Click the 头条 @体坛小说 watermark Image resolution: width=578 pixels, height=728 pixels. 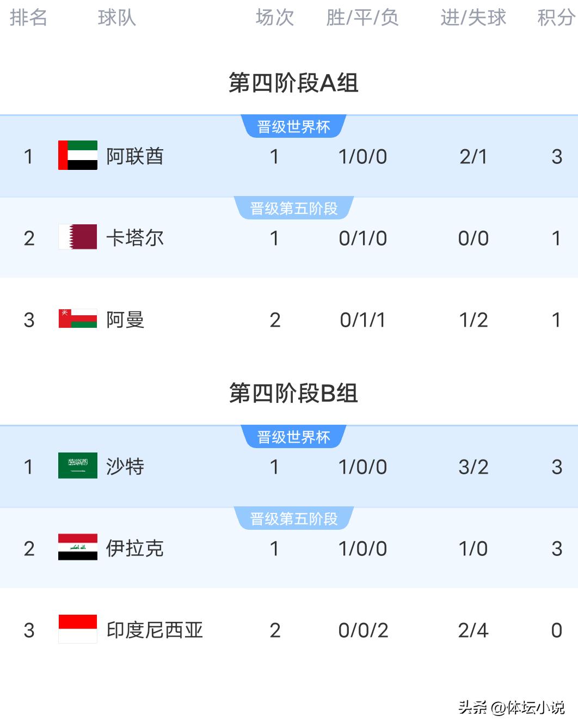511,707
